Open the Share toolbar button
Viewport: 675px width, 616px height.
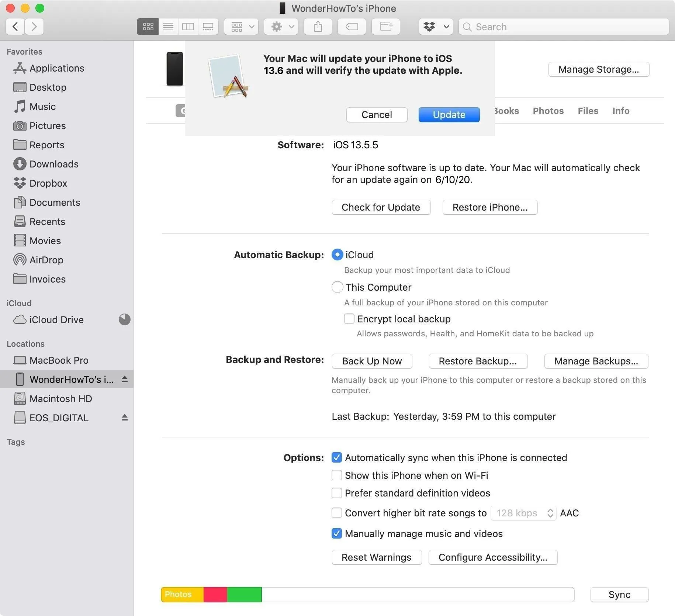pyautogui.click(x=318, y=27)
